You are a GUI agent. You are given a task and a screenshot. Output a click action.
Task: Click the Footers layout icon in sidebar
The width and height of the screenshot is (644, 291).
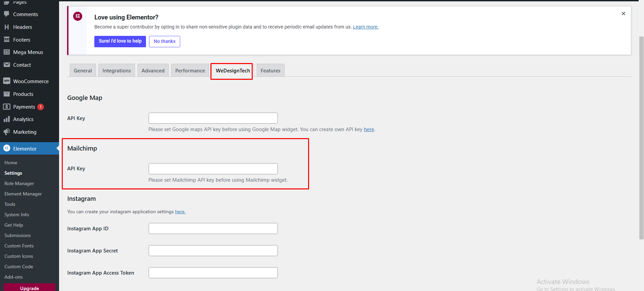tap(7, 40)
